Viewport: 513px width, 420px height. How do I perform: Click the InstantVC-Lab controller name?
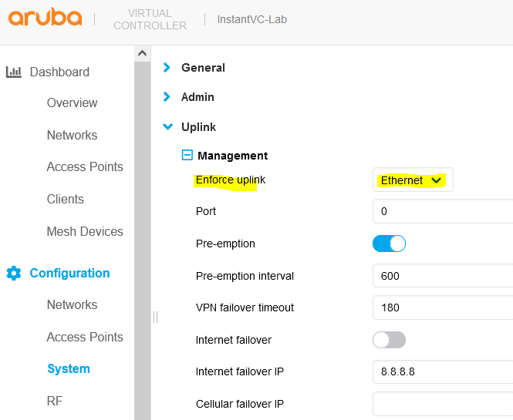click(251, 19)
